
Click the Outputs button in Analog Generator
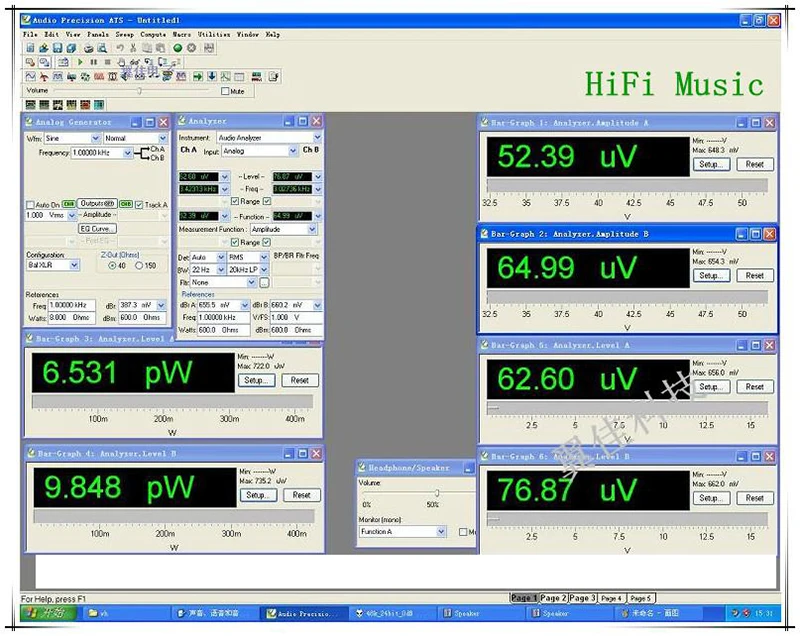97,204
